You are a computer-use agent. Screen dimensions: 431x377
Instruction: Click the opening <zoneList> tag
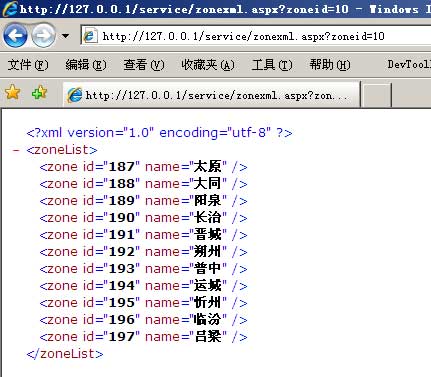coord(62,150)
